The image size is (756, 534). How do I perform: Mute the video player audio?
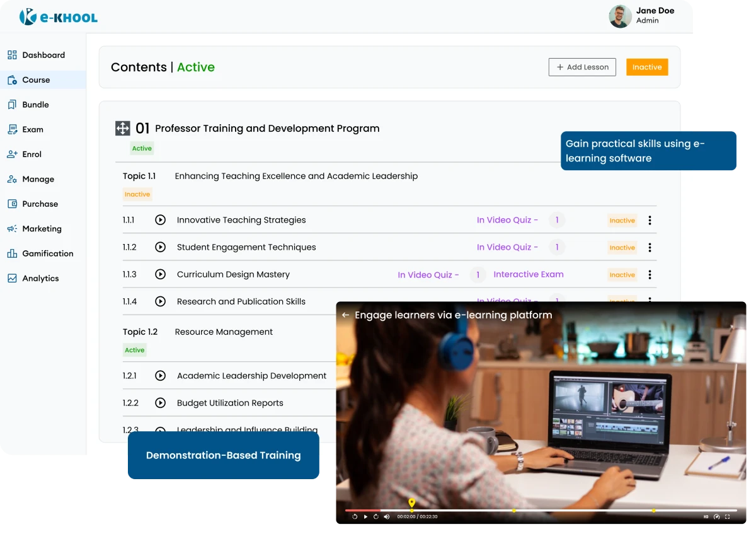386,516
